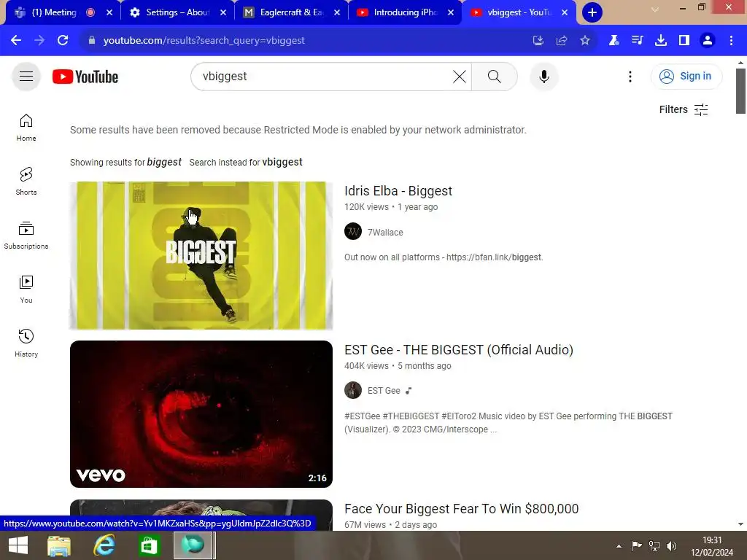Click the magnifier search button
747x560 pixels.
coord(494,76)
